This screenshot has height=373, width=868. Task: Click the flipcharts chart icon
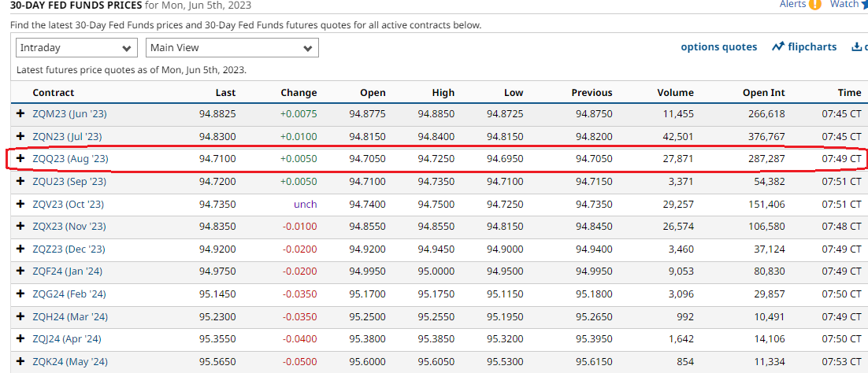(x=778, y=47)
